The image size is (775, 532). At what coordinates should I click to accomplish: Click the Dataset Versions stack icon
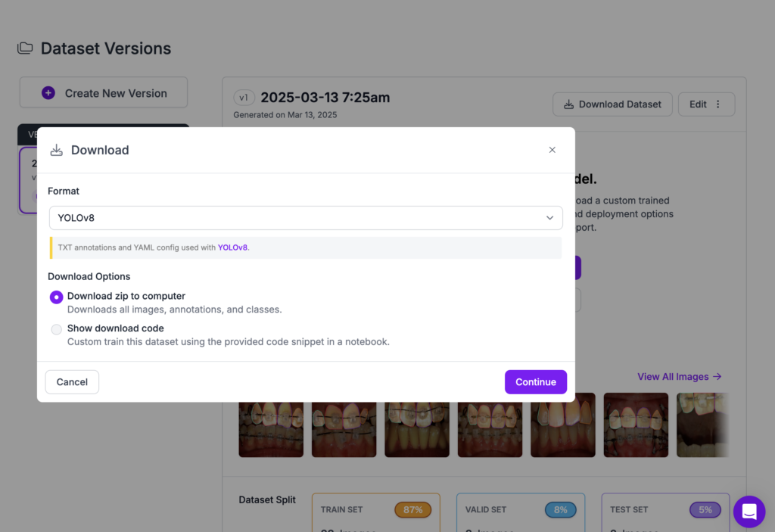[x=25, y=48]
